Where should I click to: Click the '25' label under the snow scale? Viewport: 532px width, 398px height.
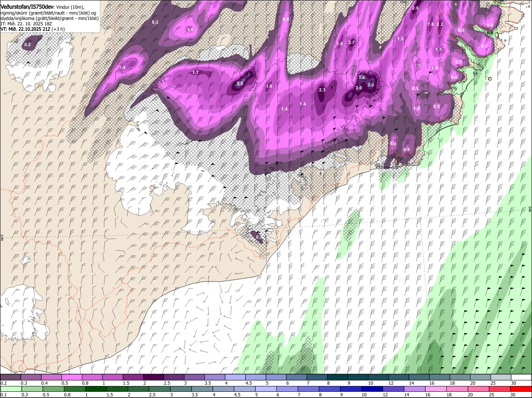click(x=493, y=383)
